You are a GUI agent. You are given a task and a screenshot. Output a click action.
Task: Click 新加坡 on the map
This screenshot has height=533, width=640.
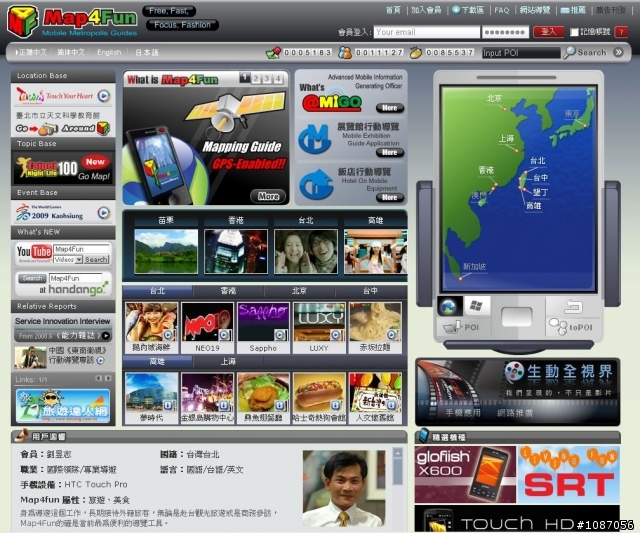(x=474, y=266)
